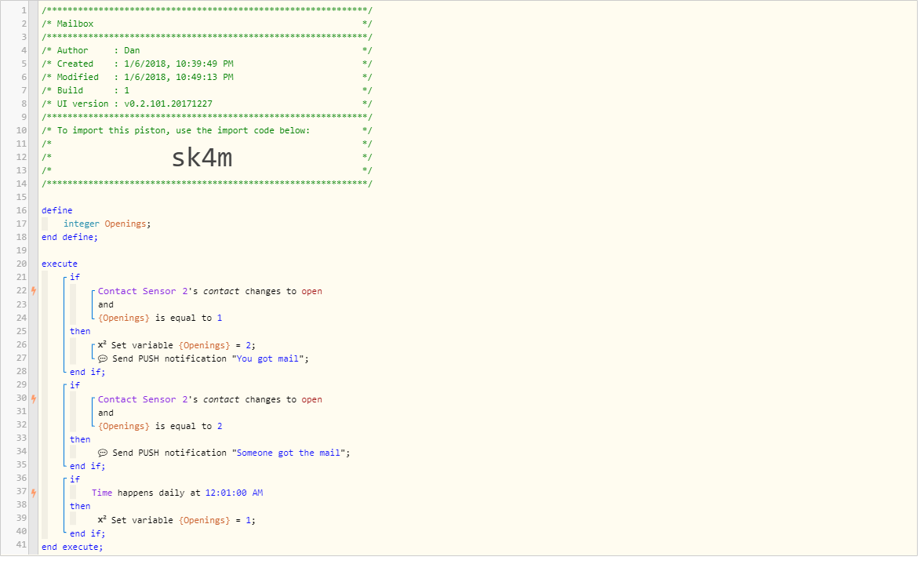Click the "then" keyword on line 38
Image resolution: width=924 pixels, height=564 pixels.
point(80,506)
